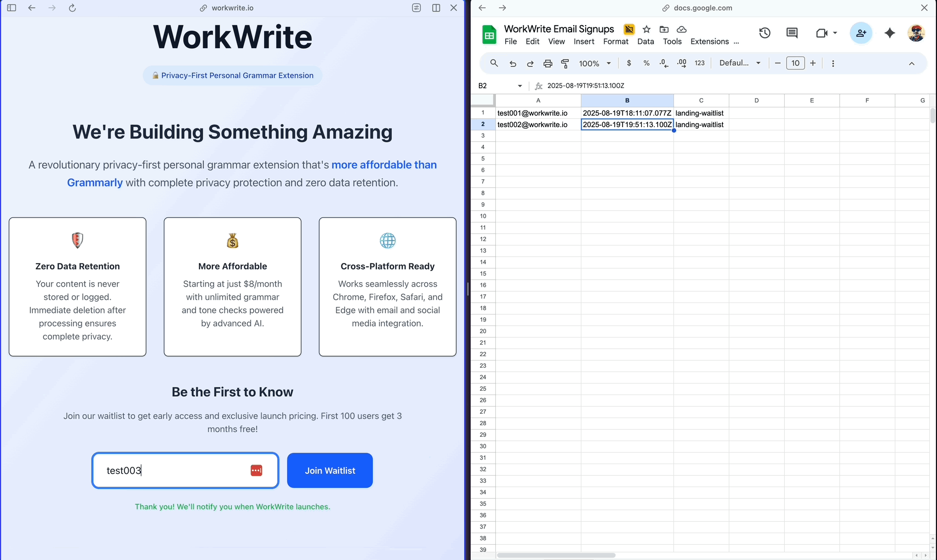937x560 pixels.
Task: Open the Format menu
Action: coord(615,41)
